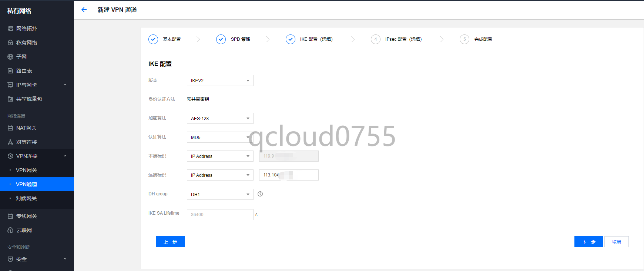The width and height of the screenshot is (644, 271).
Task: Click the 路由表 icon in sidebar
Action: (10, 71)
